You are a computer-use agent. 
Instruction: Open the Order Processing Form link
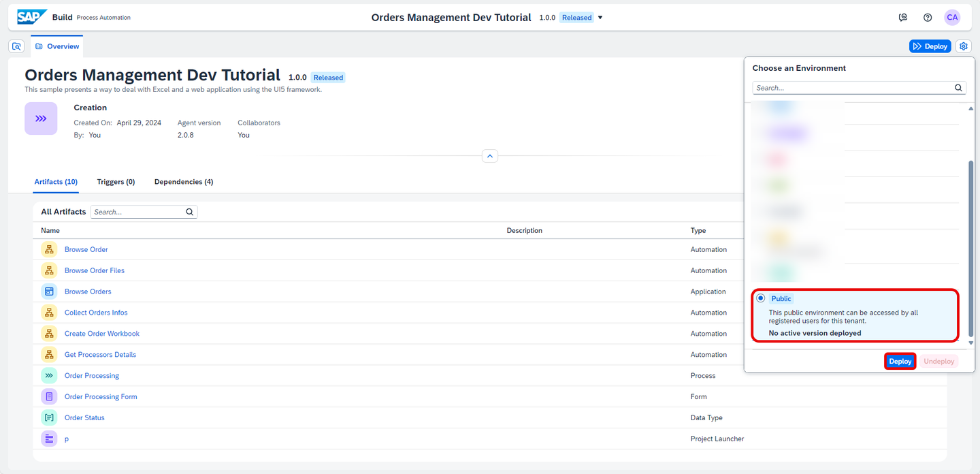(101, 397)
